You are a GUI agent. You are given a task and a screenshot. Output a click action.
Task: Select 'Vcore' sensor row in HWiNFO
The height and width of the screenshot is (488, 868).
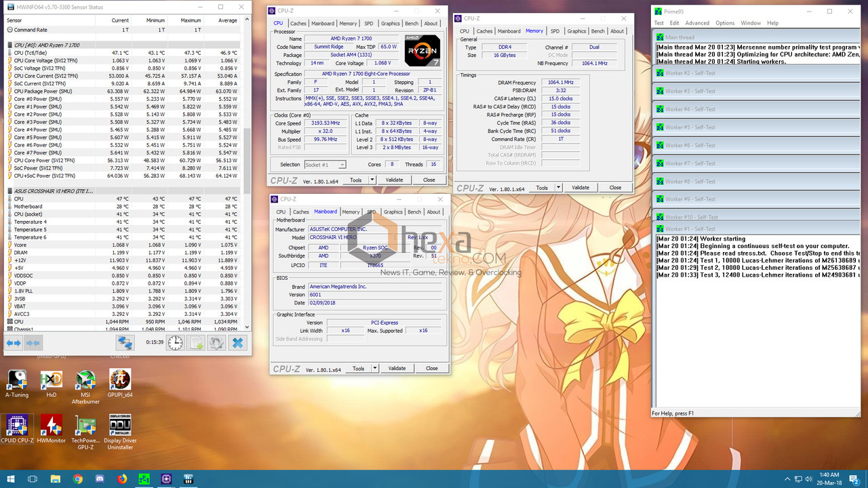[x=123, y=245]
